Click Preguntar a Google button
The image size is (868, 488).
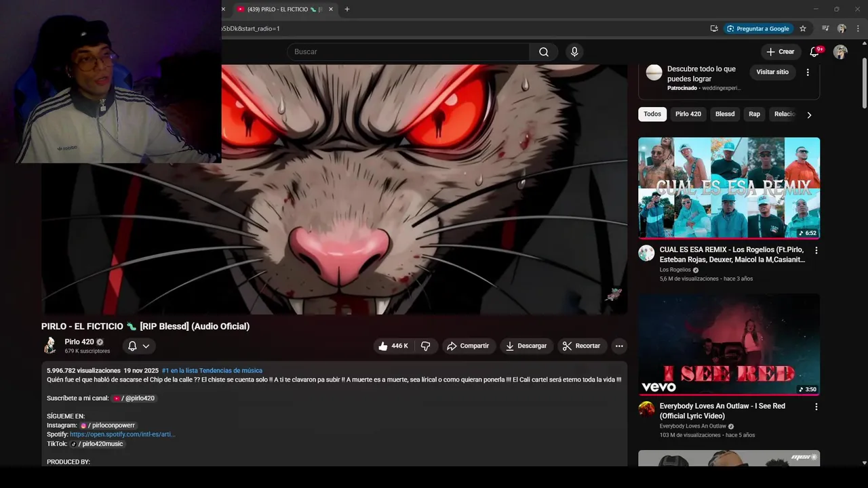[757, 28]
